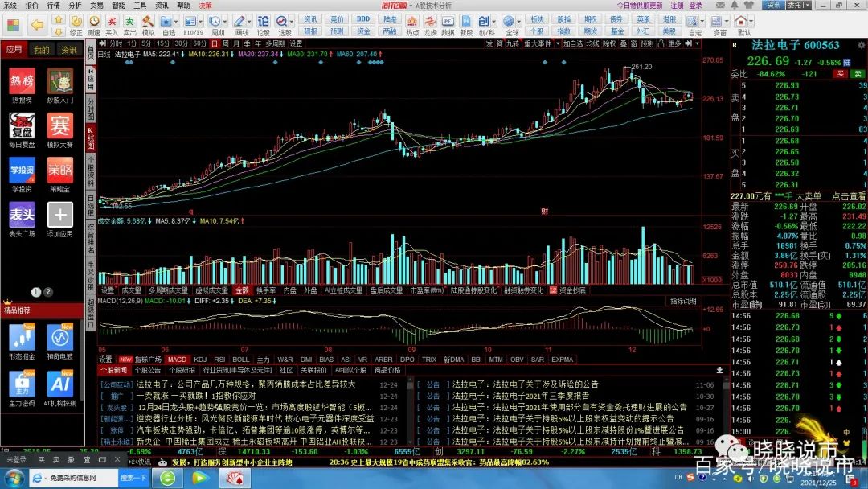Viewport: 868px width, 489px height.
Task: Click the 加自选 button
Action: (573, 43)
